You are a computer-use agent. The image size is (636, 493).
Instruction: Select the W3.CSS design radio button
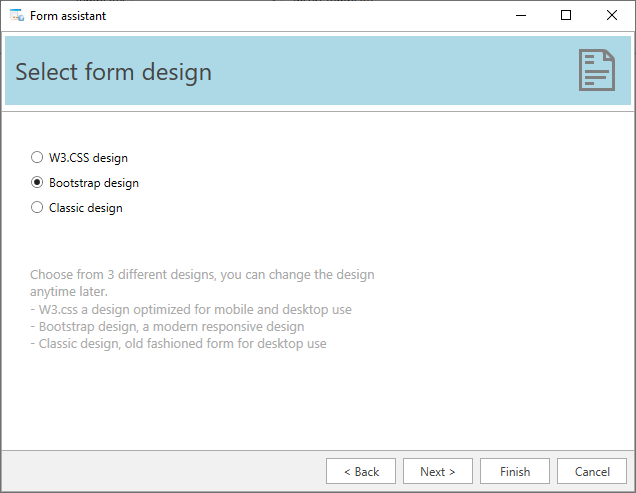[37, 157]
